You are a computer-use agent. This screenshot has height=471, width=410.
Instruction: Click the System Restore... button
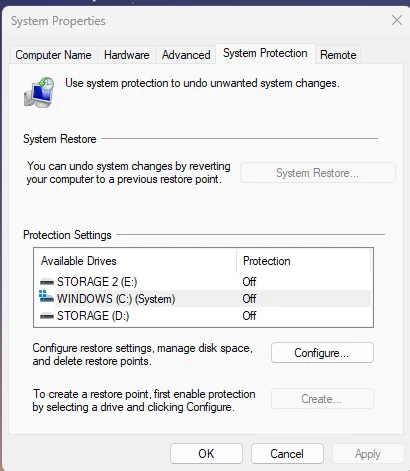coord(318,173)
